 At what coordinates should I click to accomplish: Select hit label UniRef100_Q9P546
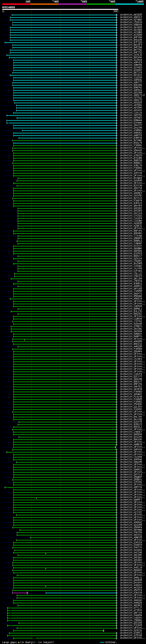tap(131, 459)
